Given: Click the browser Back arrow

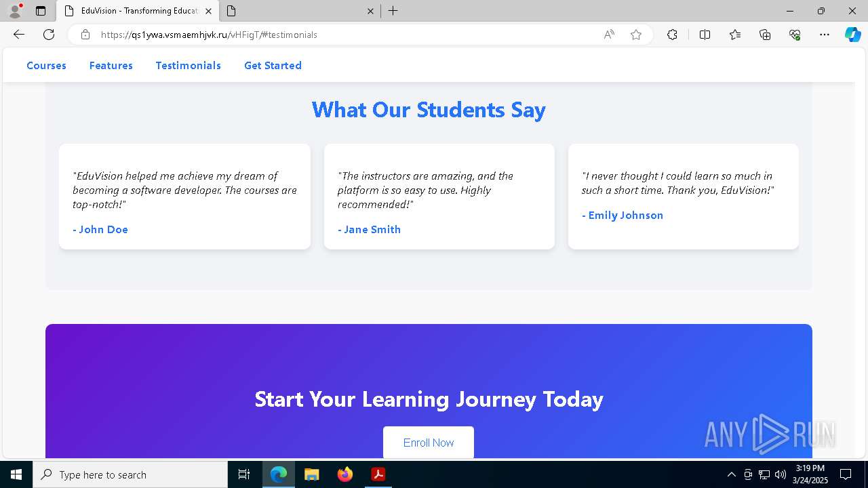Looking at the screenshot, I should 19,35.
